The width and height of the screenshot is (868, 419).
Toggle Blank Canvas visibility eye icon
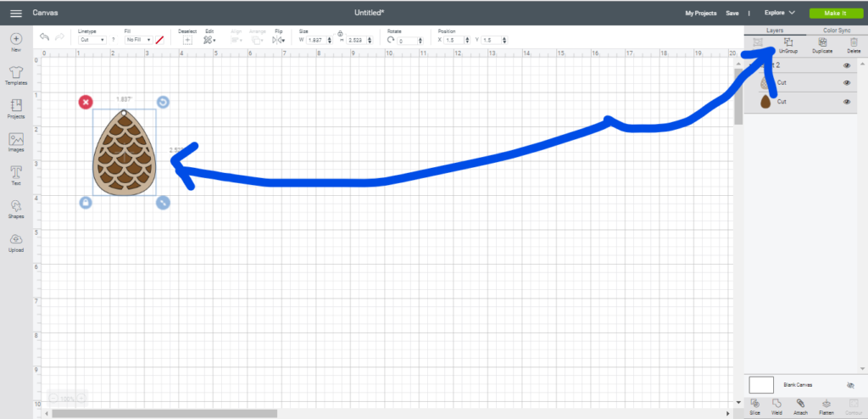850,385
